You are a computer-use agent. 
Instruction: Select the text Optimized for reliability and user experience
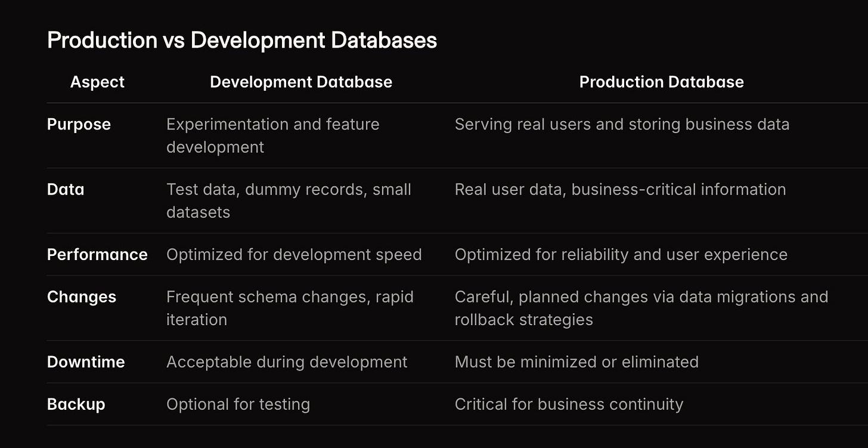click(621, 255)
